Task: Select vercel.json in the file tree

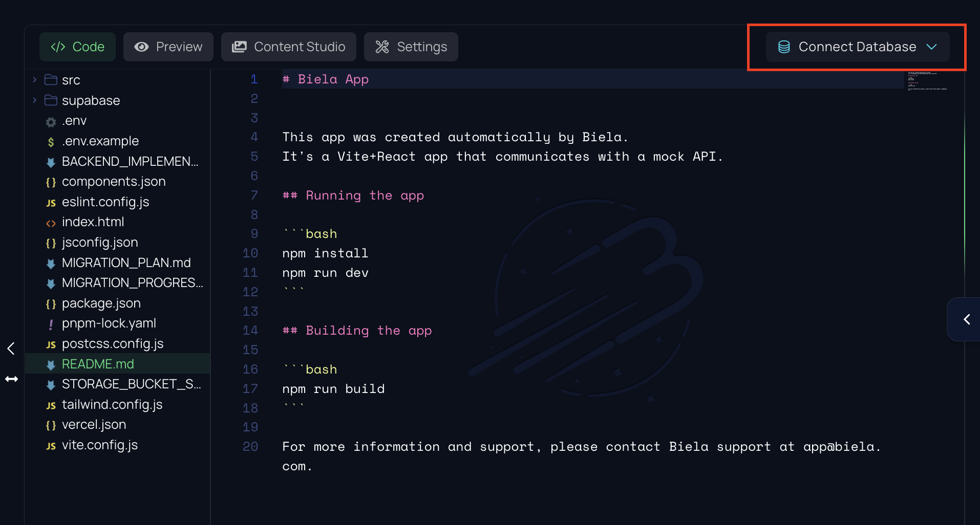Action: (94, 425)
